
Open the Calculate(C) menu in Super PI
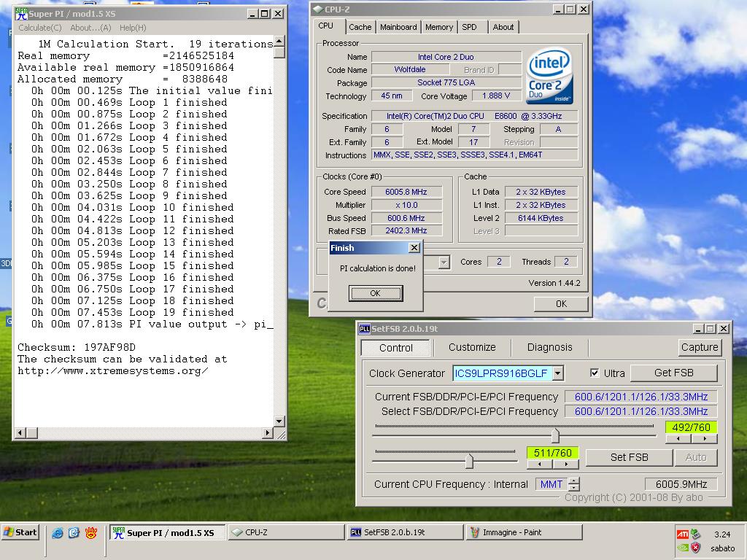[40, 28]
